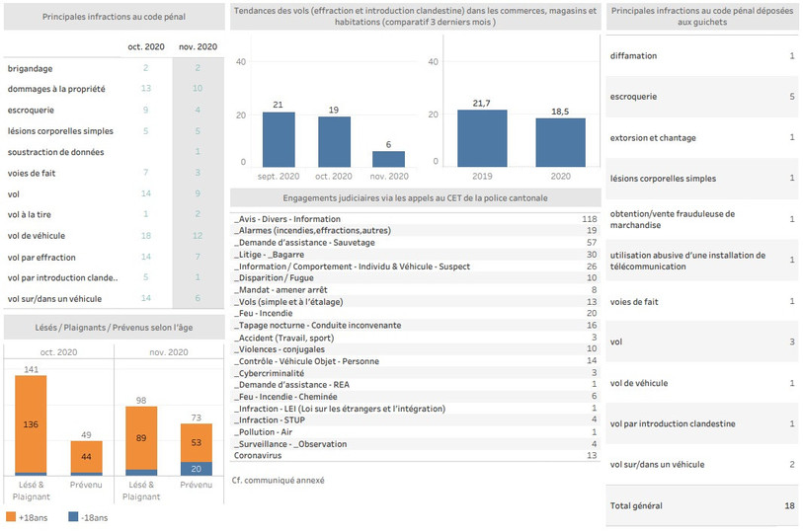803x532 pixels.
Task: Click the Cf. communiqué annexé text
Action: 279,480
